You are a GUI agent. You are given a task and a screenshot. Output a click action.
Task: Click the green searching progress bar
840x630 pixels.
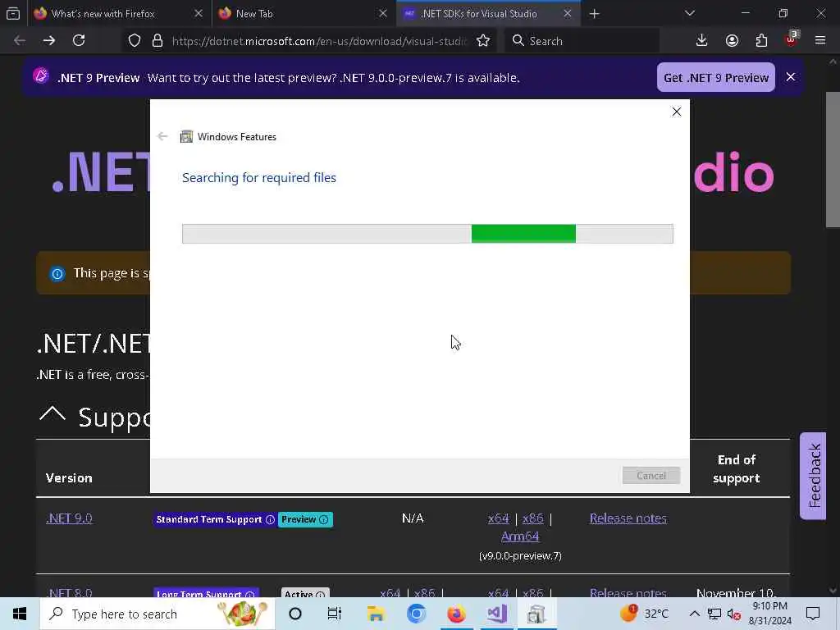click(x=427, y=234)
